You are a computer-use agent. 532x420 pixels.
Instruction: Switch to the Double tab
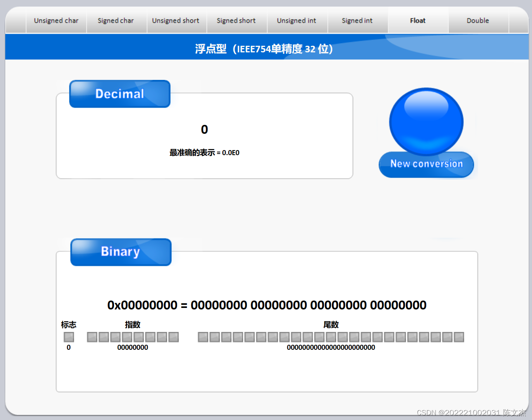pos(478,21)
